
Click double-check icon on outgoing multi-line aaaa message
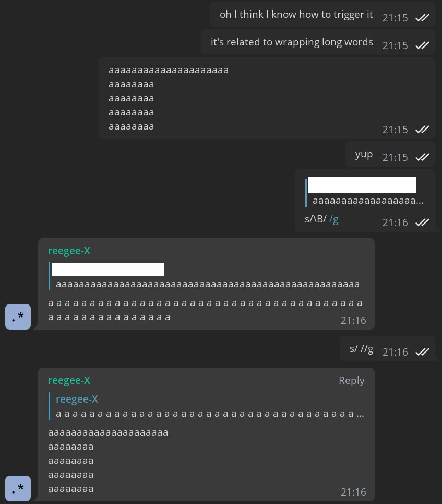pos(422,130)
